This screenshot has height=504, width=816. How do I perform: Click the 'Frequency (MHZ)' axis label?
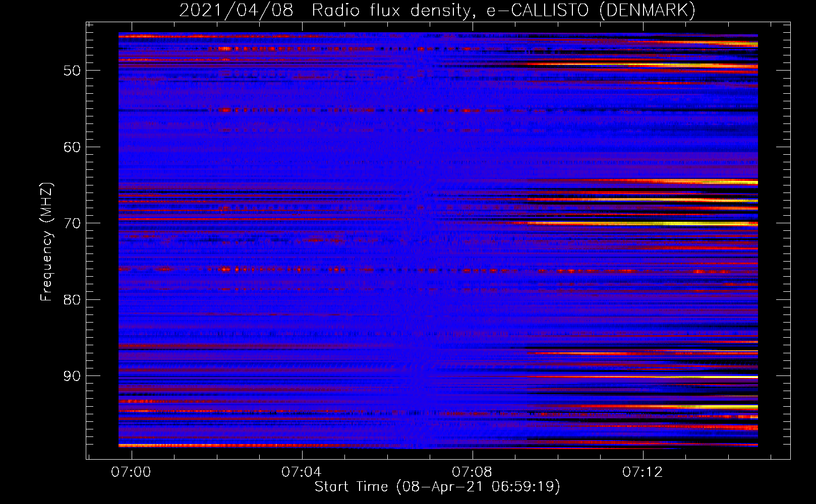(x=46, y=242)
